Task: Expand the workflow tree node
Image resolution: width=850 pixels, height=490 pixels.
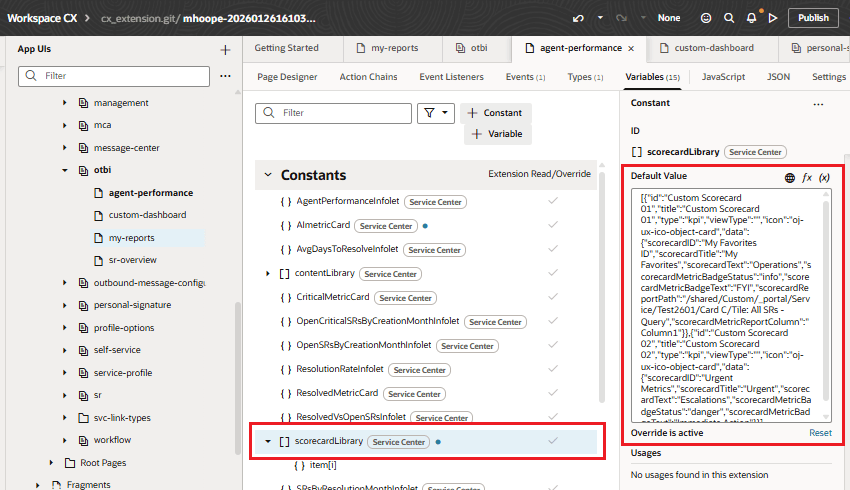Action: click(x=65, y=440)
